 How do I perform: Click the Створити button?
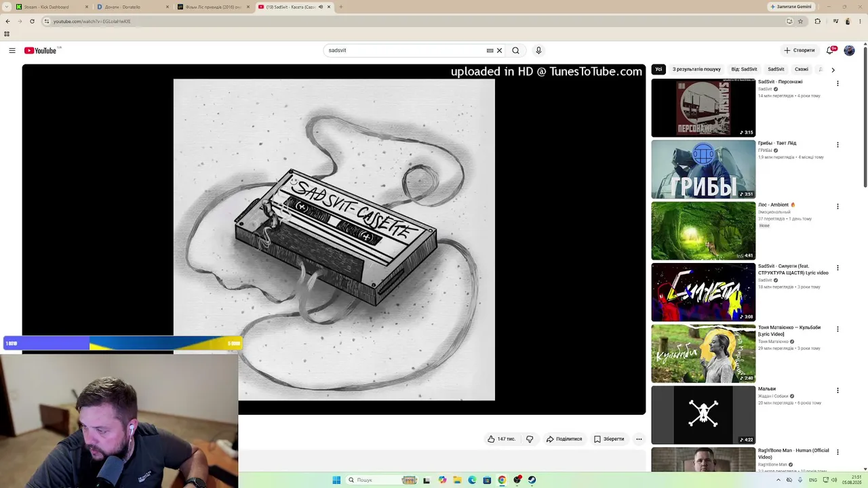tap(800, 50)
